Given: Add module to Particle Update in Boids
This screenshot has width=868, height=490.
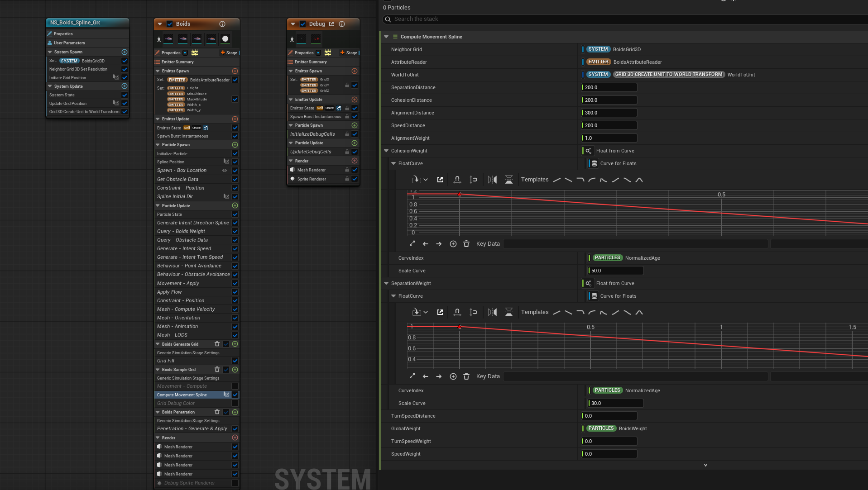Looking at the screenshot, I should pyautogui.click(x=235, y=205).
